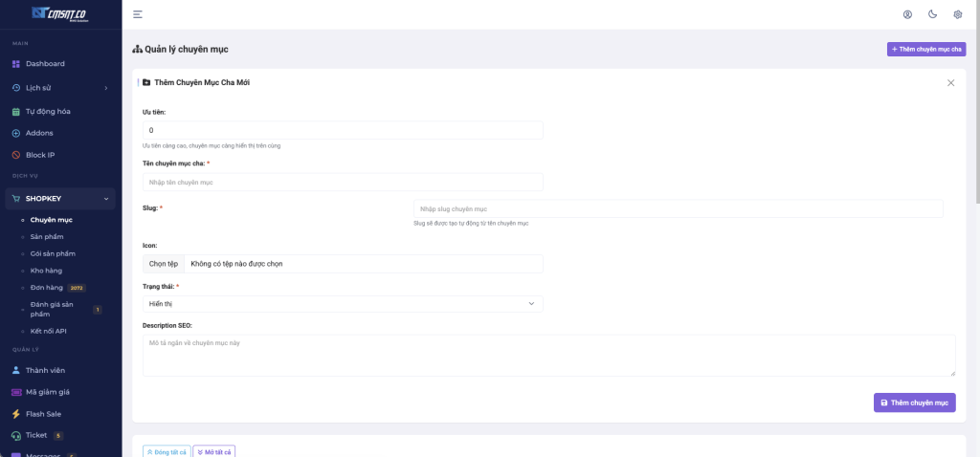
Task: Click the hamburger sidebar toggle icon
Action: click(138, 14)
